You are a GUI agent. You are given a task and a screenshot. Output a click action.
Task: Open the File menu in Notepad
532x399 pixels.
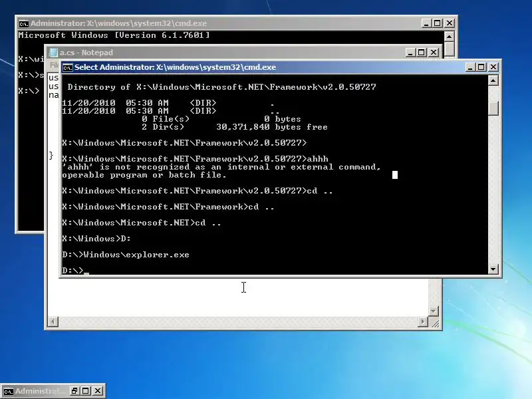point(55,65)
